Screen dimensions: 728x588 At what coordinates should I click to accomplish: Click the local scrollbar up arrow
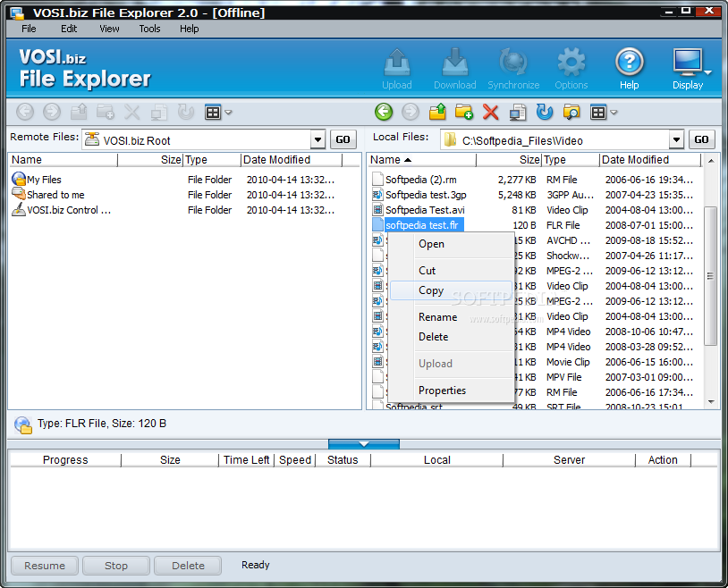coord(711,161)
